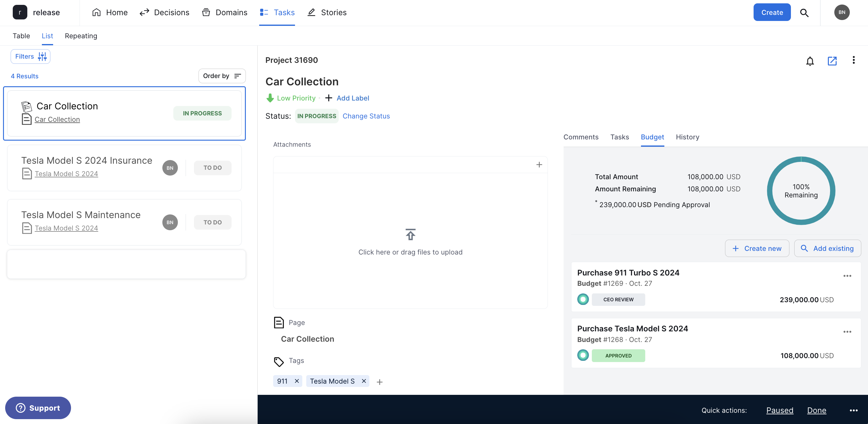Switch to List view tab

point(47,36)
